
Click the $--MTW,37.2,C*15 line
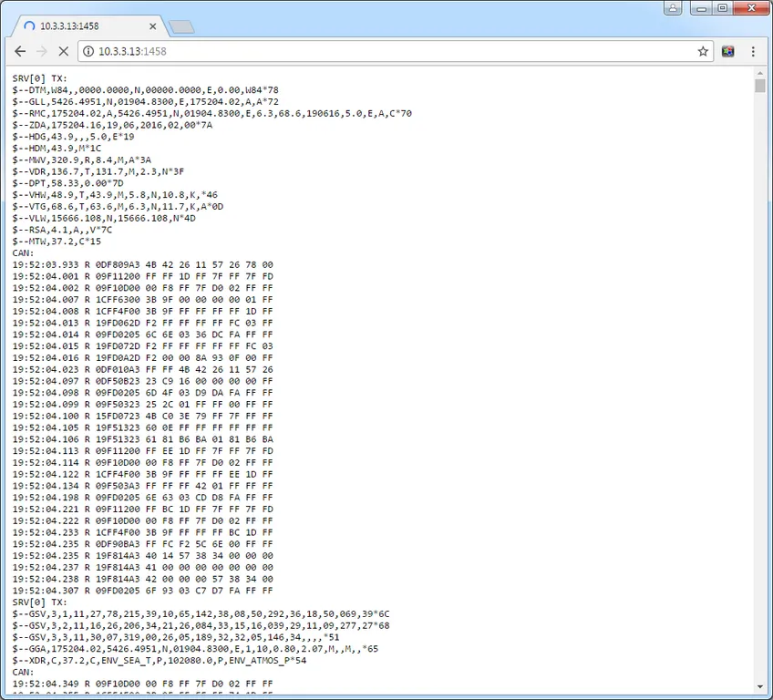57,242
